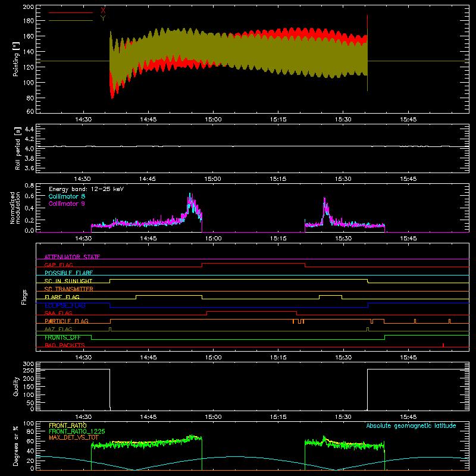Click the Collimator 9 legend label
Image resolution: width=476 pixels, height=476 pixels.
point(67,203)
